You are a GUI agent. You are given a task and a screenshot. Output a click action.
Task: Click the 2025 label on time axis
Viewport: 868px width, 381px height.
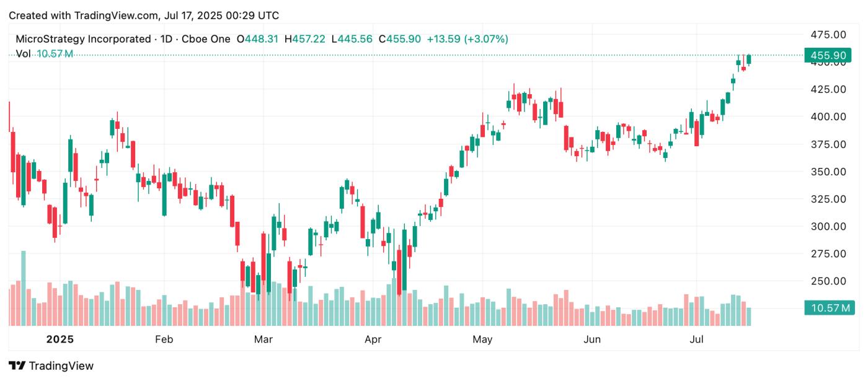point(60,339)
